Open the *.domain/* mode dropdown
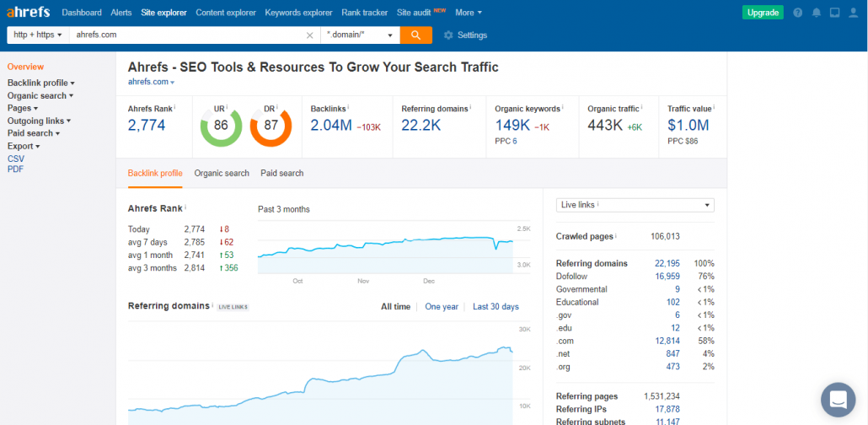Screen dimensions: 868x425 (361, 35)
